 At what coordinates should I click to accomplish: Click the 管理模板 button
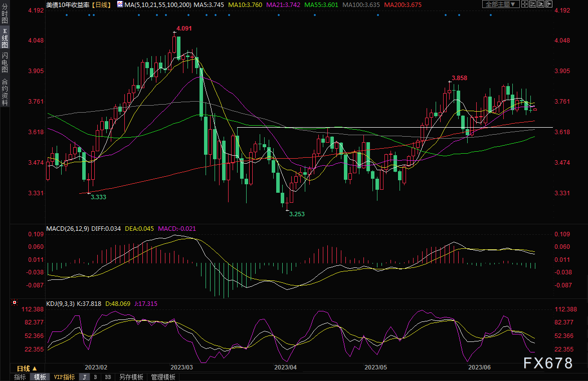tap(163, 377)
